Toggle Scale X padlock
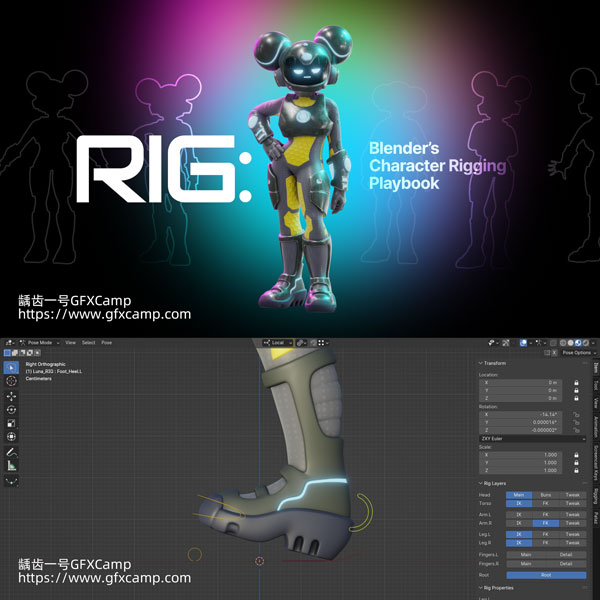Viewport: 600px width, 600px height. [576, 455]
